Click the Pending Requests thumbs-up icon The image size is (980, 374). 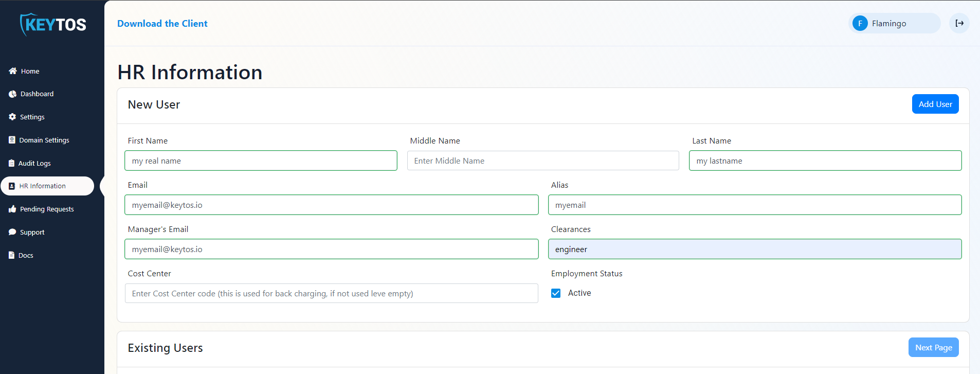pos(12,209)
